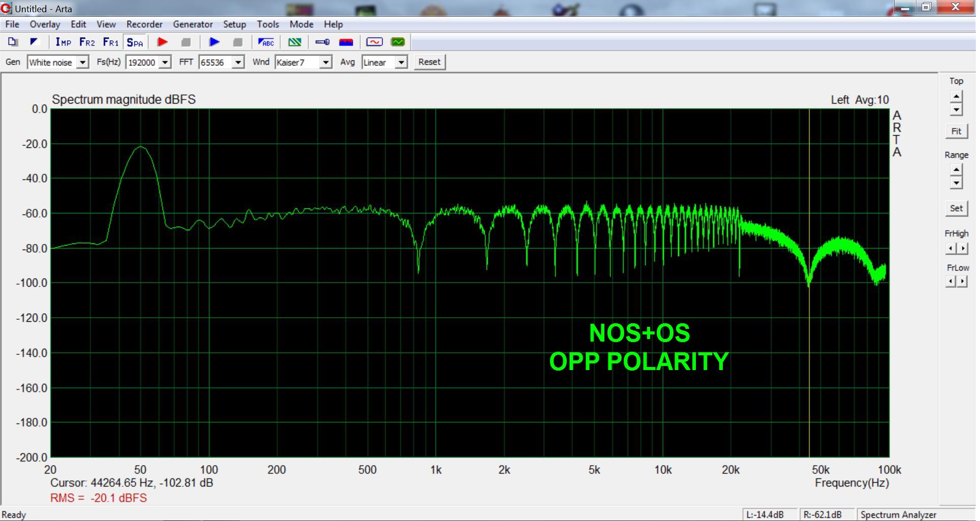Minimize the Arta window
The height and width of the screenshot is (521, 980).
coord(905,7)
